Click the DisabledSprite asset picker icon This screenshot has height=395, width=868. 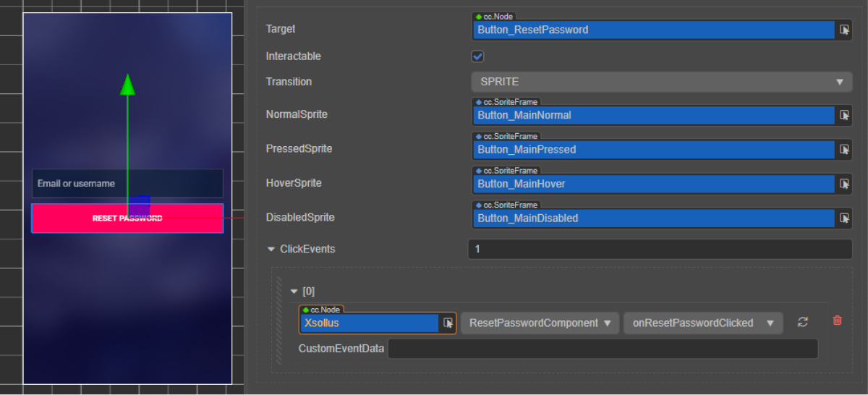coord(844,218)
